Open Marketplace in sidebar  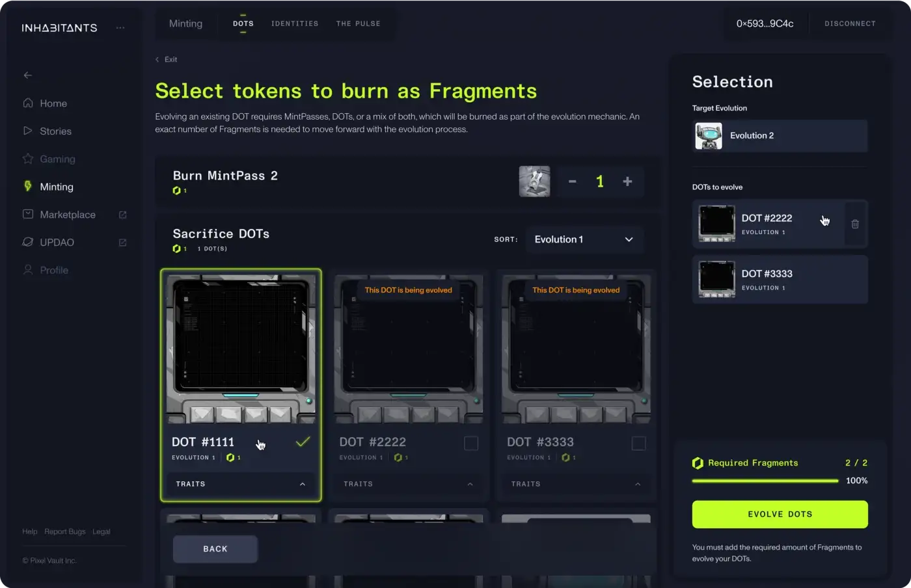click(x=68, y=215)
